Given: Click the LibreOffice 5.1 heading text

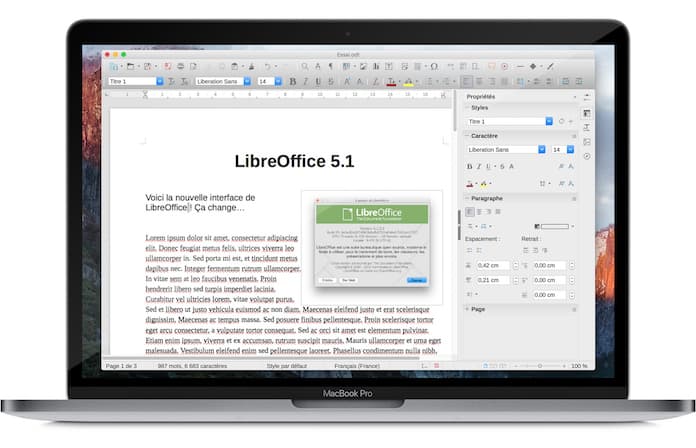Looking at the screenshot, I should [294, 161].
